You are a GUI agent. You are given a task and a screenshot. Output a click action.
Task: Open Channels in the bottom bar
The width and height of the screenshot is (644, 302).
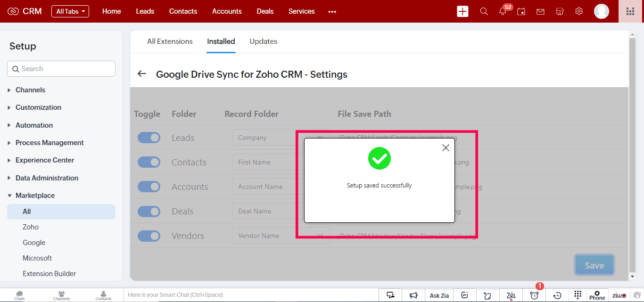tap(61, 295)
